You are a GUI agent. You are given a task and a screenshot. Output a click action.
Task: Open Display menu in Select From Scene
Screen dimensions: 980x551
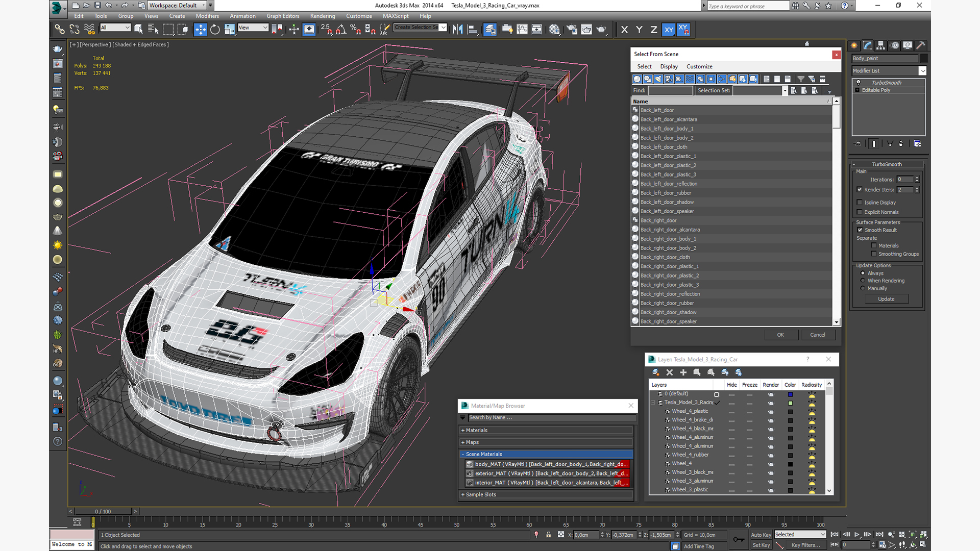(x=669, y=67)
